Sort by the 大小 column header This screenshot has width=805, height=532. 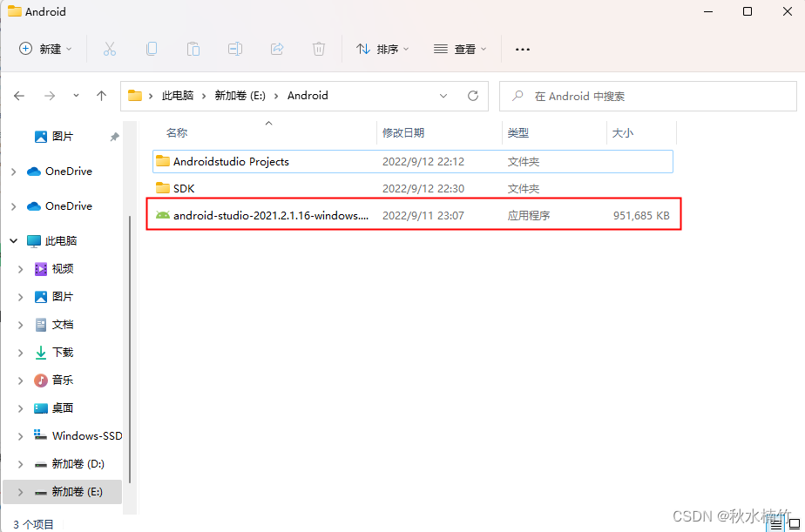coord(623,133)
